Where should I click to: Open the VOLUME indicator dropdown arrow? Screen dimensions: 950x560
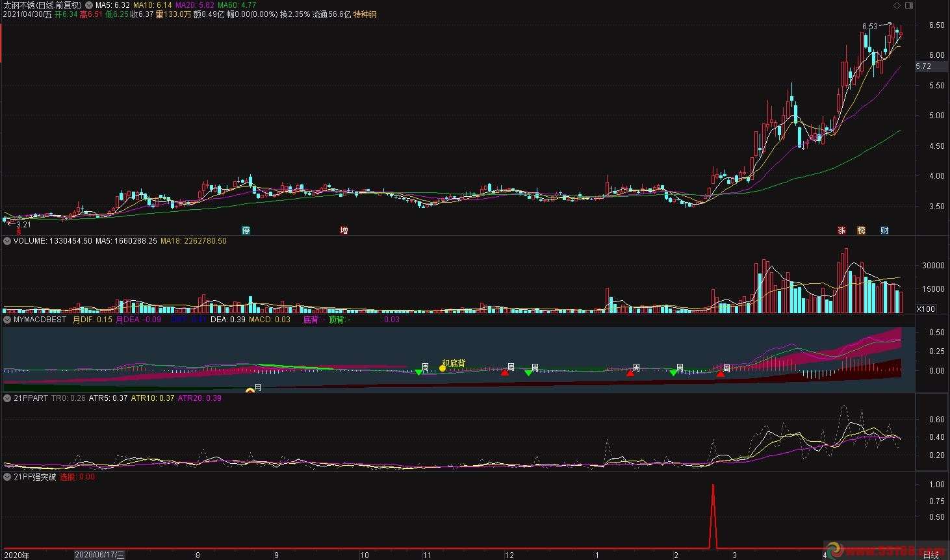click(7, 241)
